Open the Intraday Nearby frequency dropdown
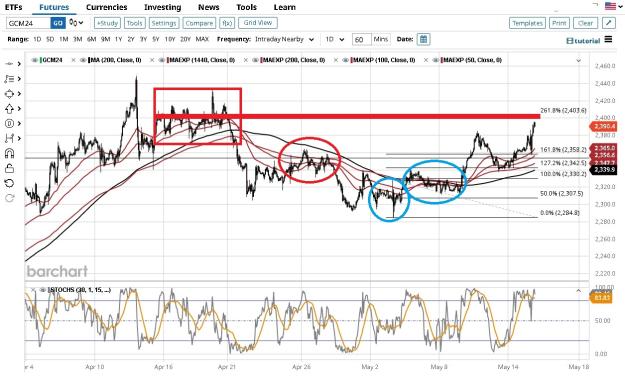625x382 pixels. click(x=285, y=39)
